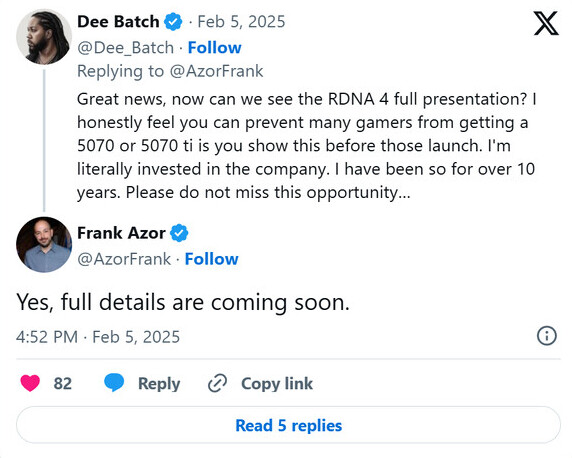Like the tweet with heart icon
Screen dimensions: 572x458
click(30, 383)
